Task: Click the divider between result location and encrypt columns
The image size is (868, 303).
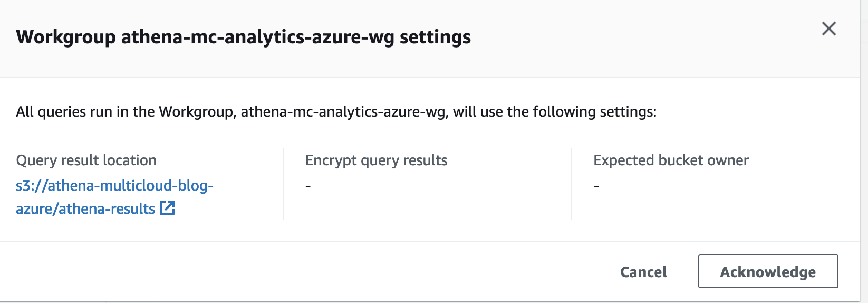Action: (x=284, y=184)
